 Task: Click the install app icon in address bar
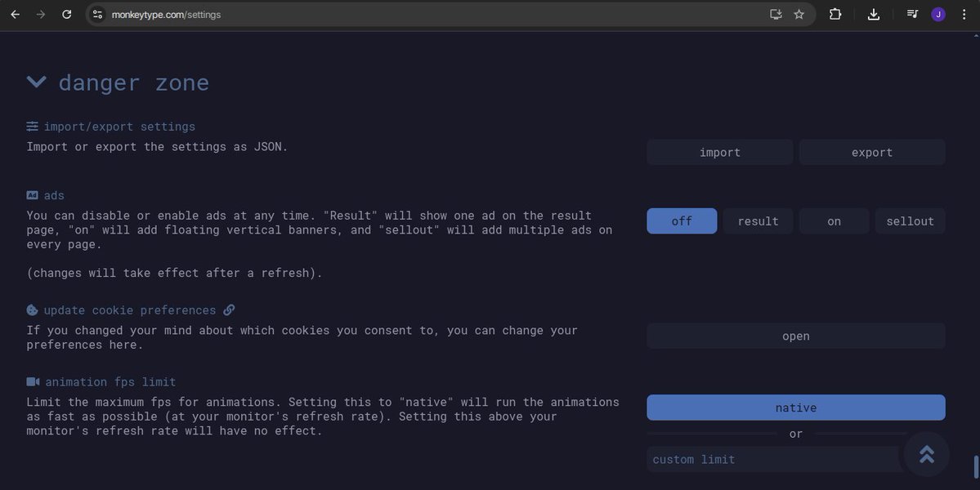tap(776, 15)
